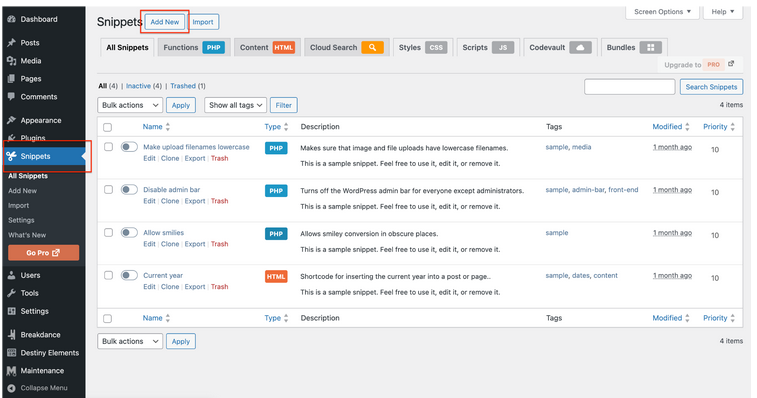Check the box for Allow smilies

click(x=109, y=233)
